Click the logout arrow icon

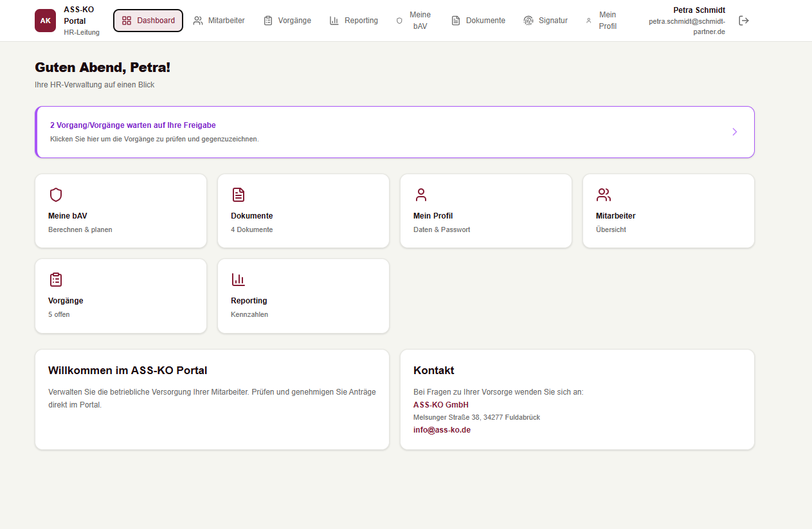744,21
